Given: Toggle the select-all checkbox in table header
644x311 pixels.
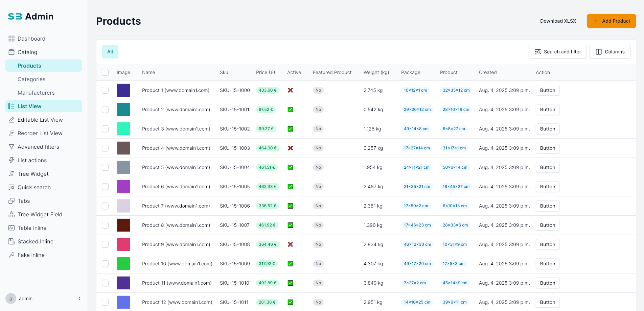Looking at the screenshot, I should 105,72.
